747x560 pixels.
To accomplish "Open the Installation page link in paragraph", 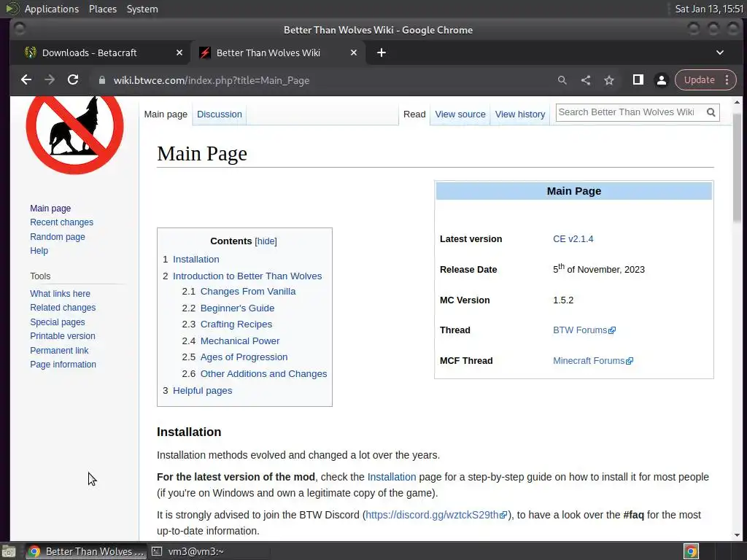I will click(392, 477).
